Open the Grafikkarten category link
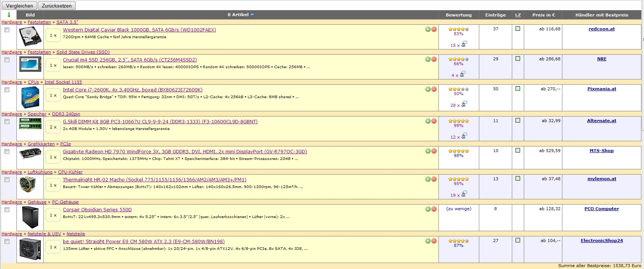The width and height of the screenshot is (644, 269). coord(41,144)
